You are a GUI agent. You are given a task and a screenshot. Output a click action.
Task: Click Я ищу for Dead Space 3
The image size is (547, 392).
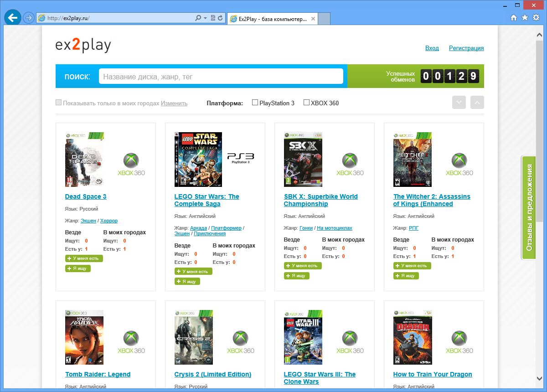pyautogui.click(x=78, y=268)
